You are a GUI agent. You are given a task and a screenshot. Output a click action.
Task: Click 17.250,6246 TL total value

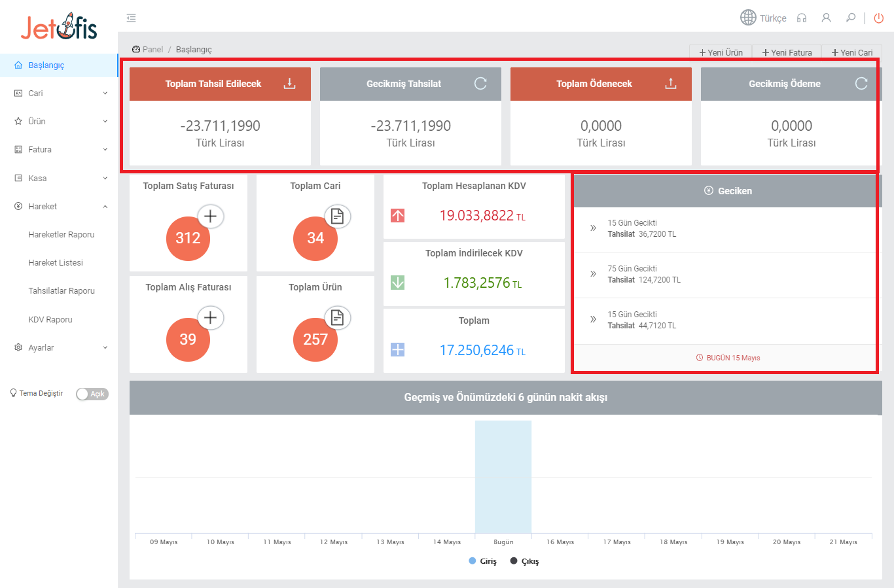(x=482, y=351)
